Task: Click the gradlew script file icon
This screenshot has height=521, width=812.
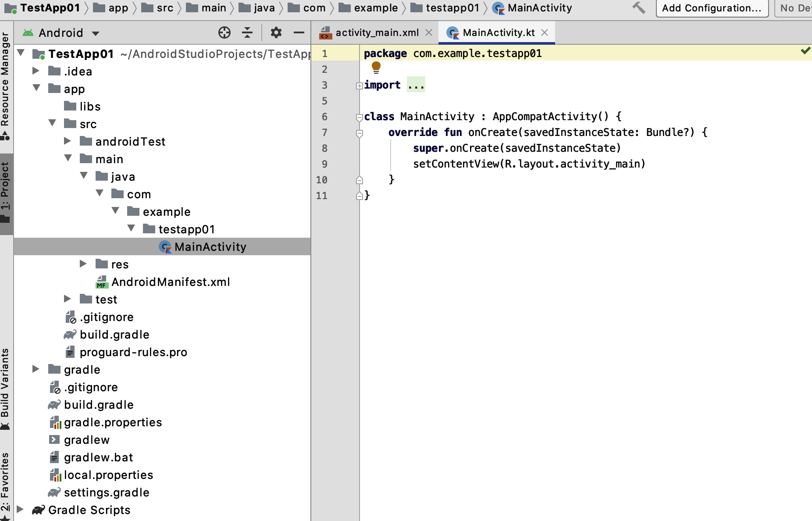Action: pyautogui.click(x=54, y=439)
